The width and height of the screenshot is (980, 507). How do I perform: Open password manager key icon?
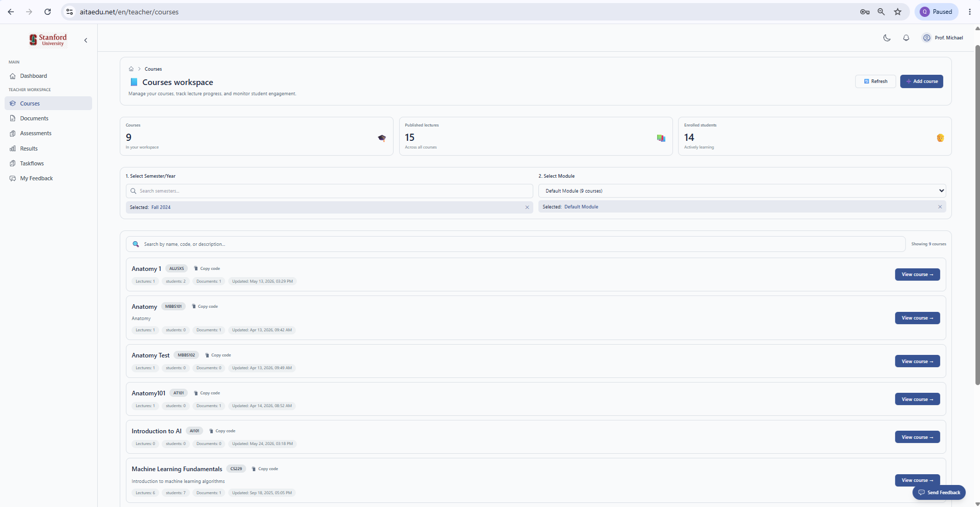pyautogui.click(x=865, y=12)
